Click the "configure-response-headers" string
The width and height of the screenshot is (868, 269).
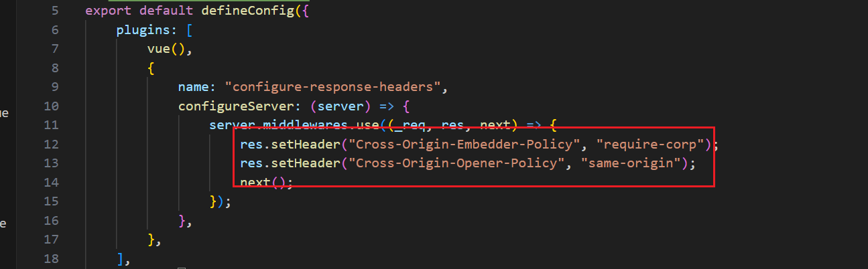pos(333,87)
